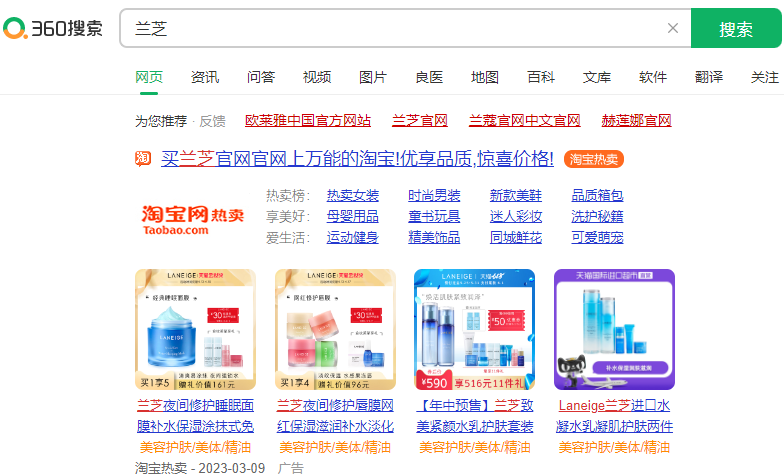The width and height of the screenshot is (784, 476).
Task: Click the 爱生活: row label
Action: pos(288,238)
